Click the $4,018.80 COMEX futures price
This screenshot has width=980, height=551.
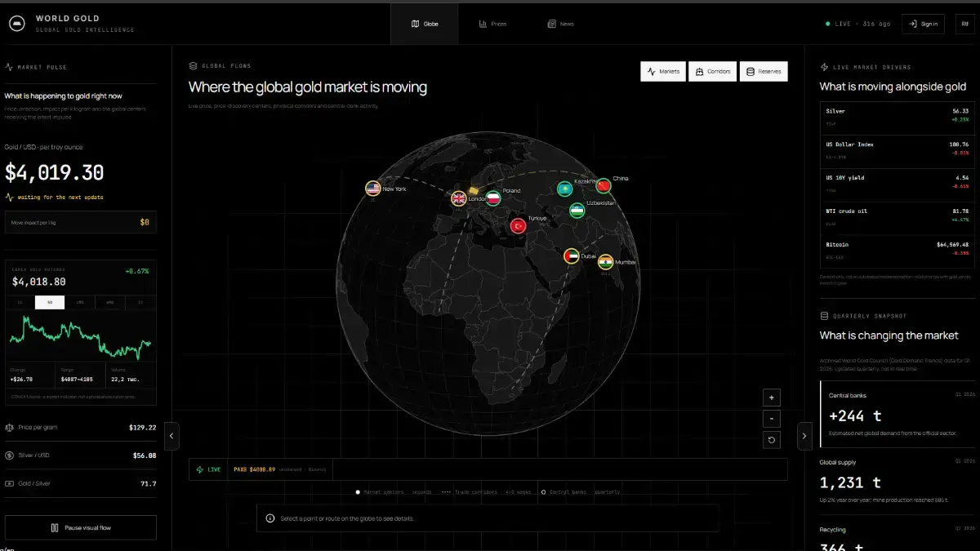38,282
